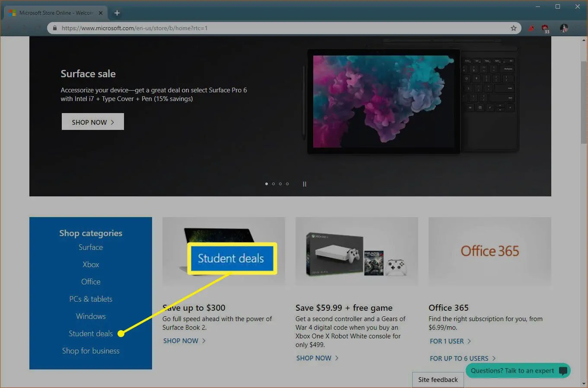Screen dimensions: 588x388
Task: Click SHOP NOW under Save $59.99 offer
Action: tap(318, 358)
